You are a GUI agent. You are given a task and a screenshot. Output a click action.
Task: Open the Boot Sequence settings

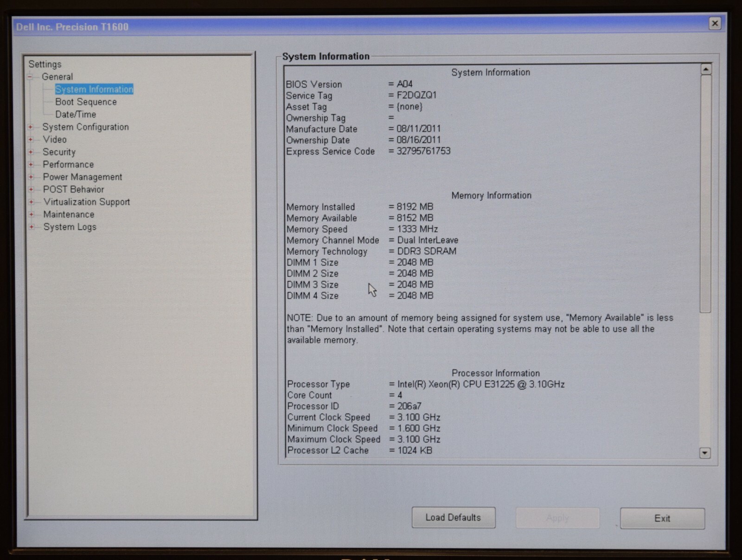[x=86, y=102]
